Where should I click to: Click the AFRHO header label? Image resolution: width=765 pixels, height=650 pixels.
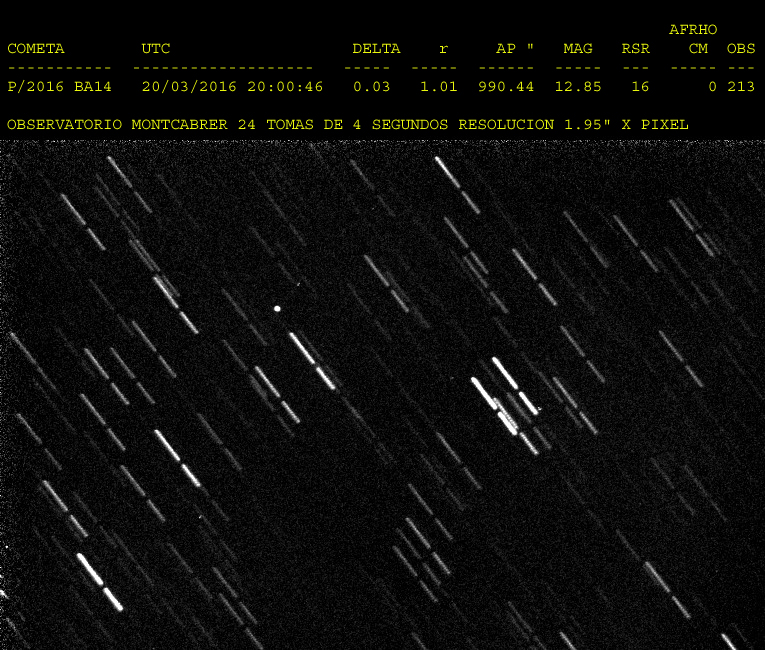point(693,30)
